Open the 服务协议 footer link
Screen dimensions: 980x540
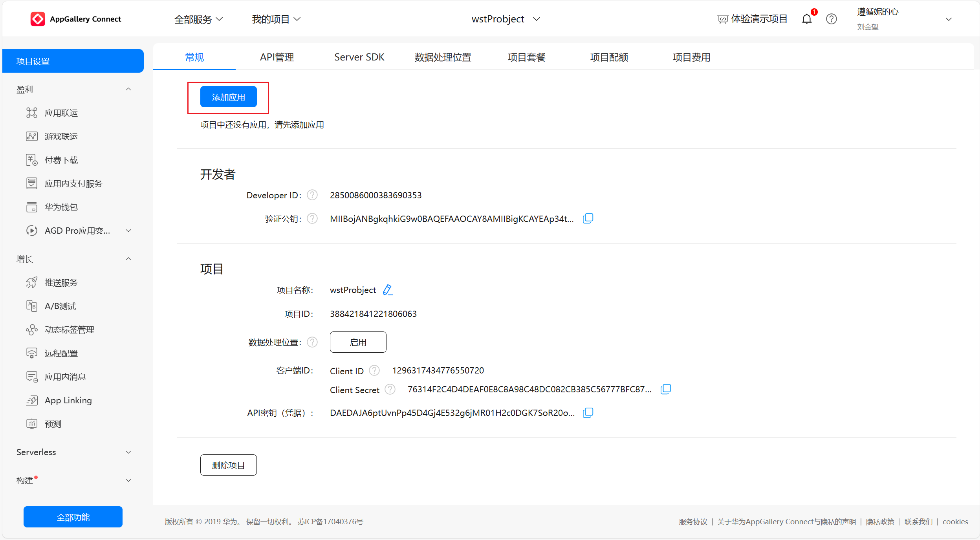pyautogui.click(x=693, y=522)
